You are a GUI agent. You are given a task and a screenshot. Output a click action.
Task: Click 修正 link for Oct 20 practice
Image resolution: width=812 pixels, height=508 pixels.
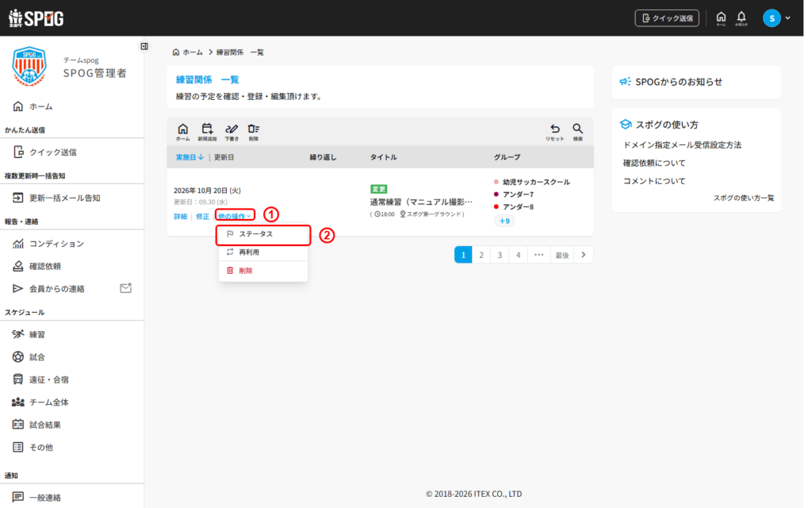[202, 216]
